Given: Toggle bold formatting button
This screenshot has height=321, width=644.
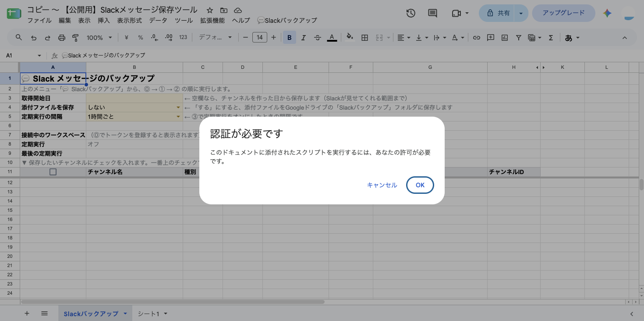Looking at the screenshot, I should coord(290,38).
